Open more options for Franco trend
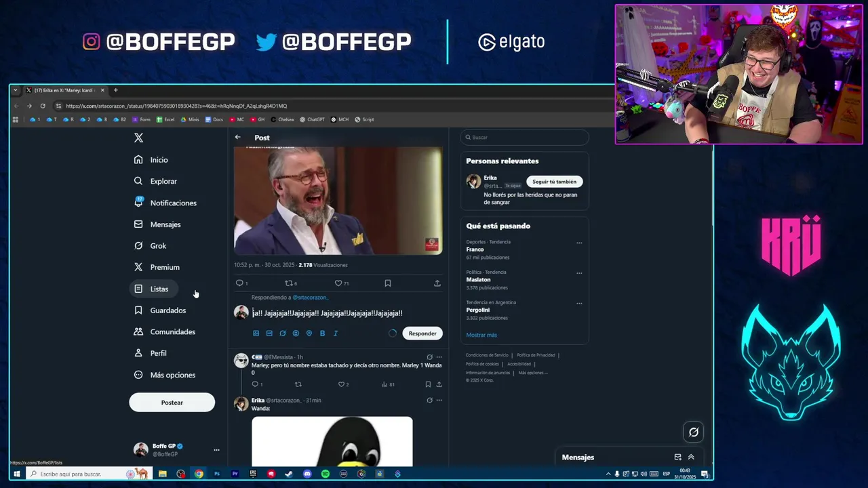Image resolution: width=868 pixels, height=488 pixels. [x=579, y=243]
